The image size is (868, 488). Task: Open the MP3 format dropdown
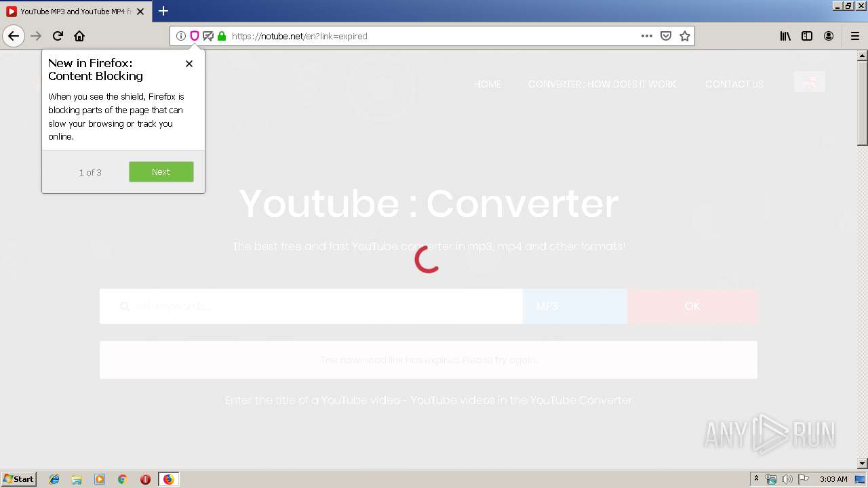575,306
